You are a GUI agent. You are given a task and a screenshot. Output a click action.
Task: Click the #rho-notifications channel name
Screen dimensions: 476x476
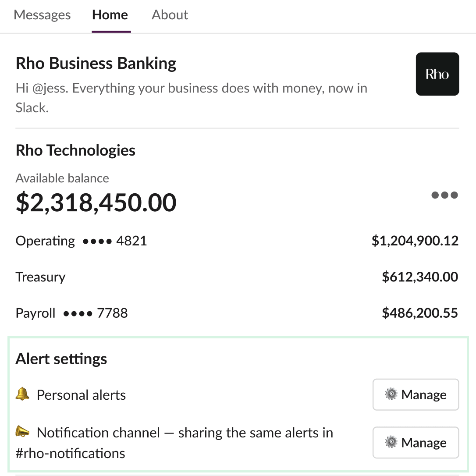point(70,453)
